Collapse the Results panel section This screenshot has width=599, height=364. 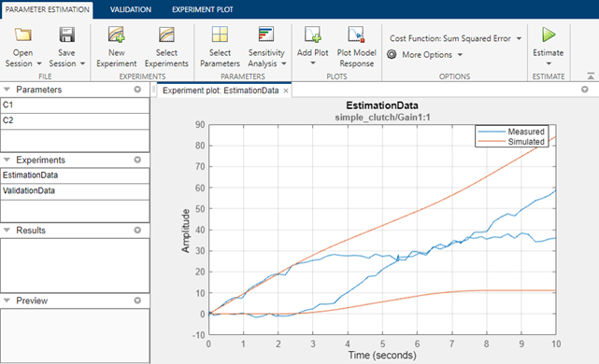coord(7,231)
